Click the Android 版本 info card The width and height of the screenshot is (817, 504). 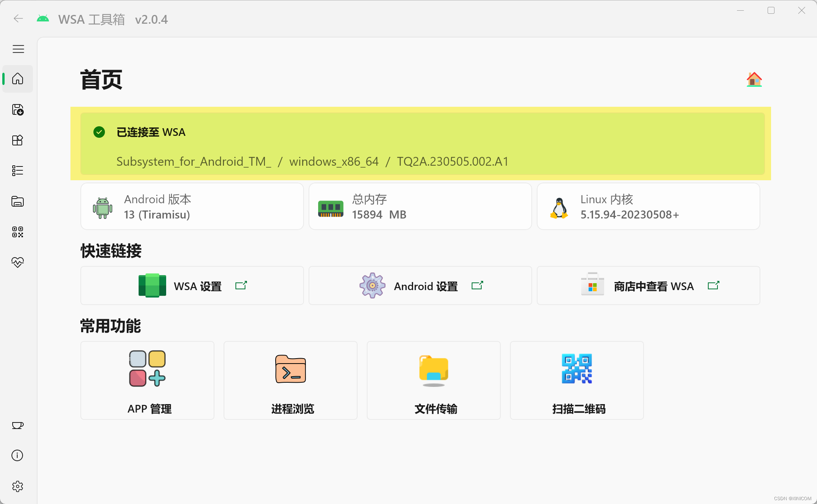192,207
